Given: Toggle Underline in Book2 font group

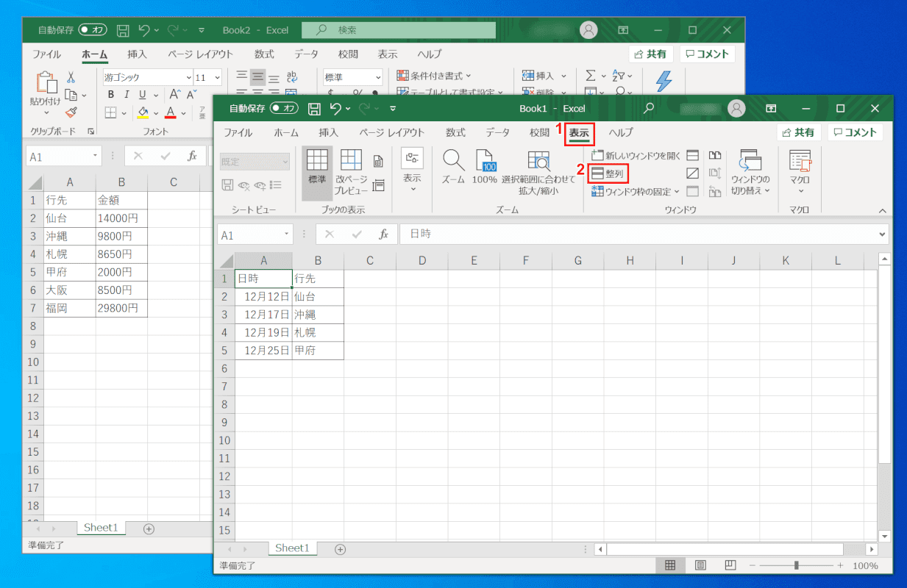Looking at the screenshot, I should point(143,94).
